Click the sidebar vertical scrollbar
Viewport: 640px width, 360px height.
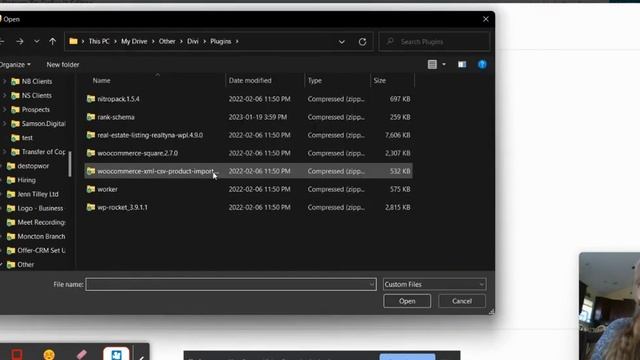pos(70,164)
